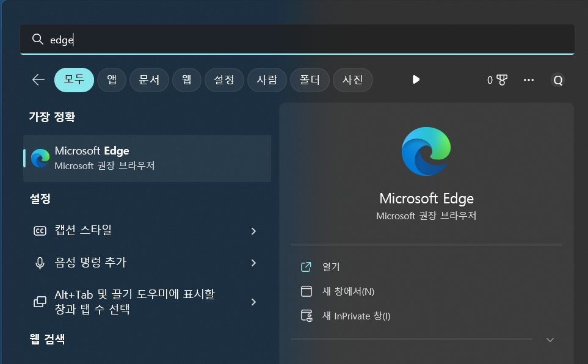Click the 웹 검색 section heading

coord(47,339)
